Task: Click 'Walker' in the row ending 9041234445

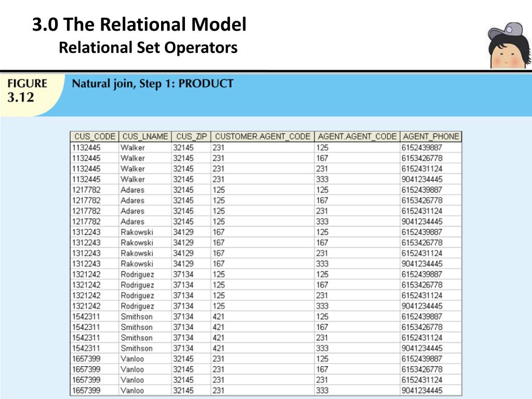Action: pyautogui.click(x=132, y=179)
